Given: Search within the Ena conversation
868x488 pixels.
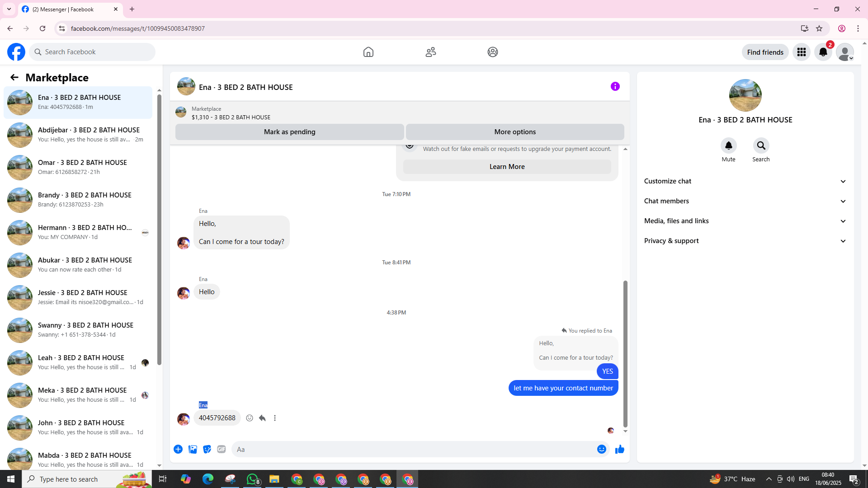Looking at the screenshot, I should pyautogui.click(x=761, y=145).
